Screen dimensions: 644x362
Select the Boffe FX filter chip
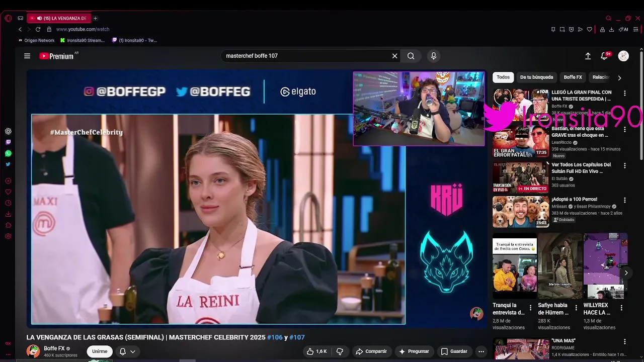pyautogui.click(x=573, y=77)
